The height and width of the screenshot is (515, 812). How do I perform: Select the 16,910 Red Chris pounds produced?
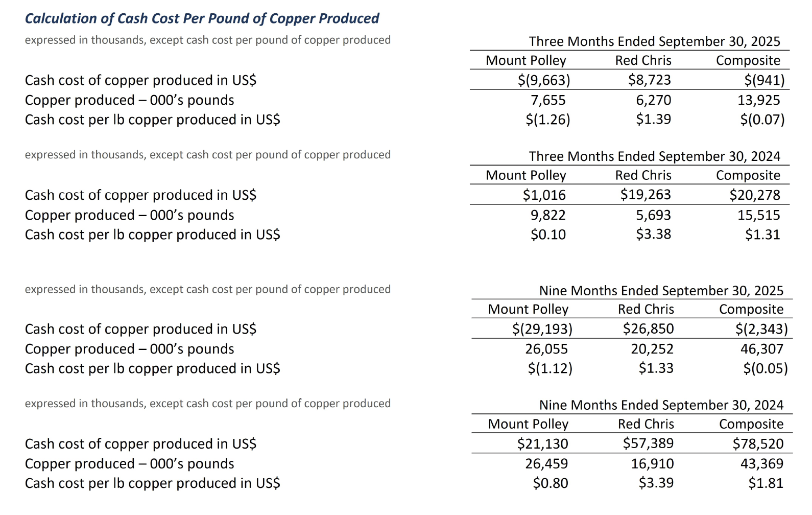[x=652, y=464]
